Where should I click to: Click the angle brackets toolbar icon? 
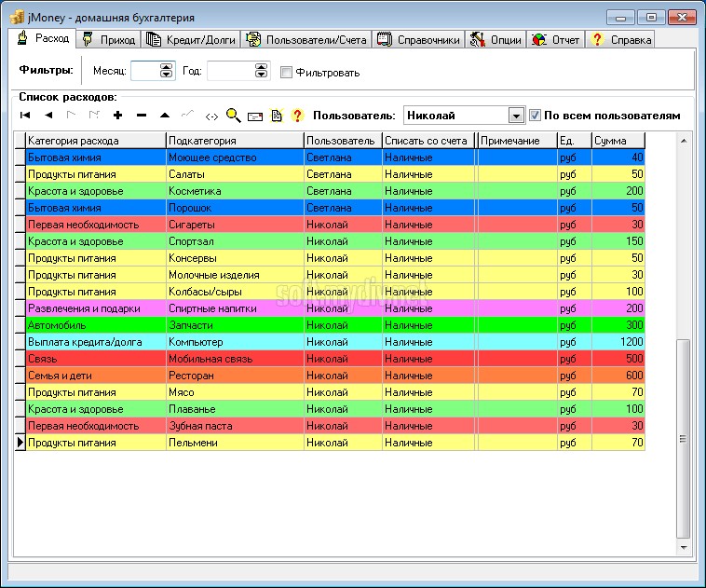211,116
